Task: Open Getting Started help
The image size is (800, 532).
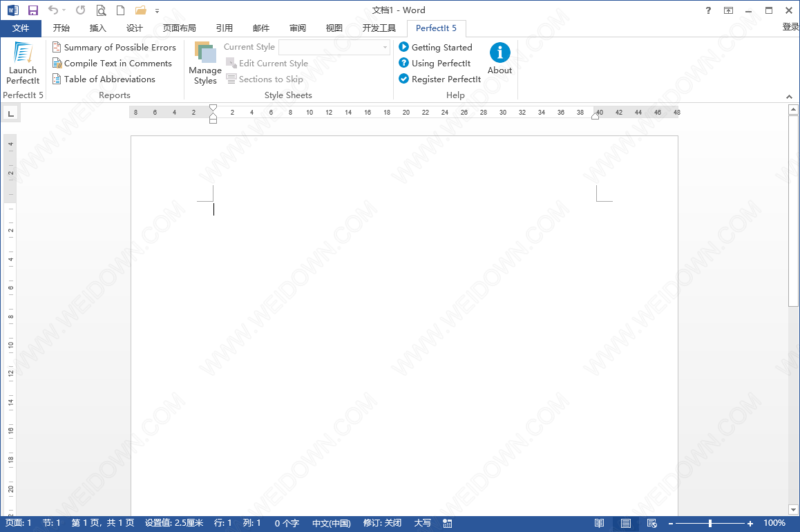Action: 436,48
